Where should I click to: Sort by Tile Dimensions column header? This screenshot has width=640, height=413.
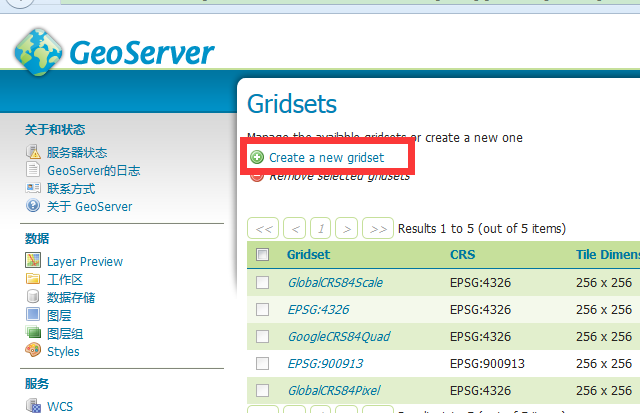pyautogui.click(x=607, y=255)
